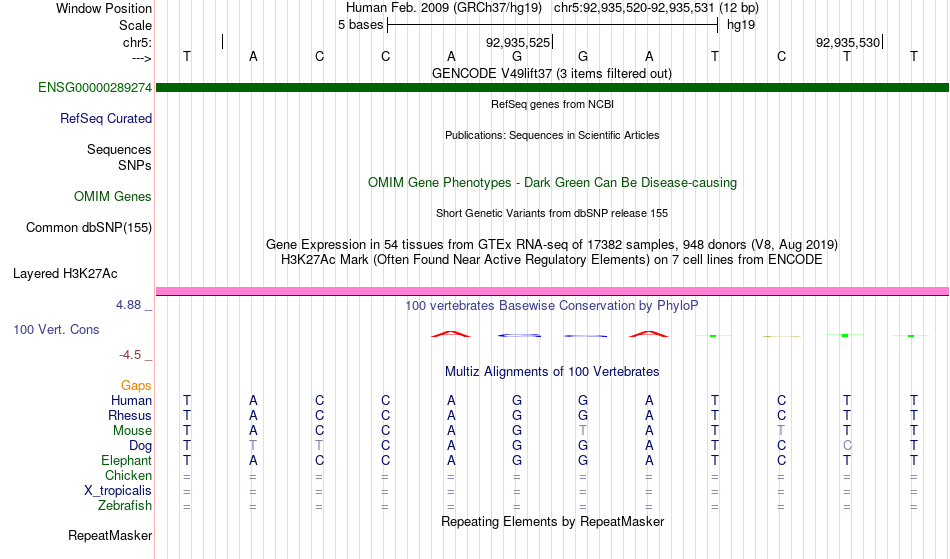
Task: Click the pink H3K27Ac signal bar
Action: (x=552, y=291)
